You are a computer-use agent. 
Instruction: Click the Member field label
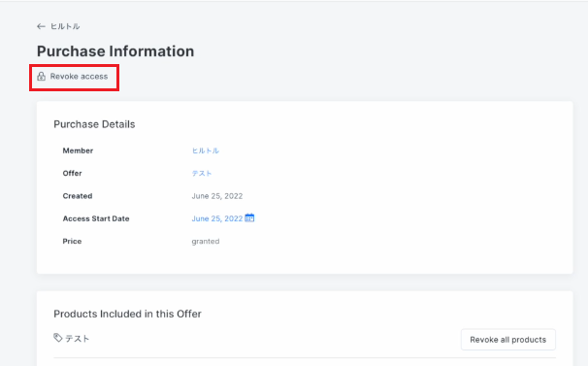tap(78, 150)
